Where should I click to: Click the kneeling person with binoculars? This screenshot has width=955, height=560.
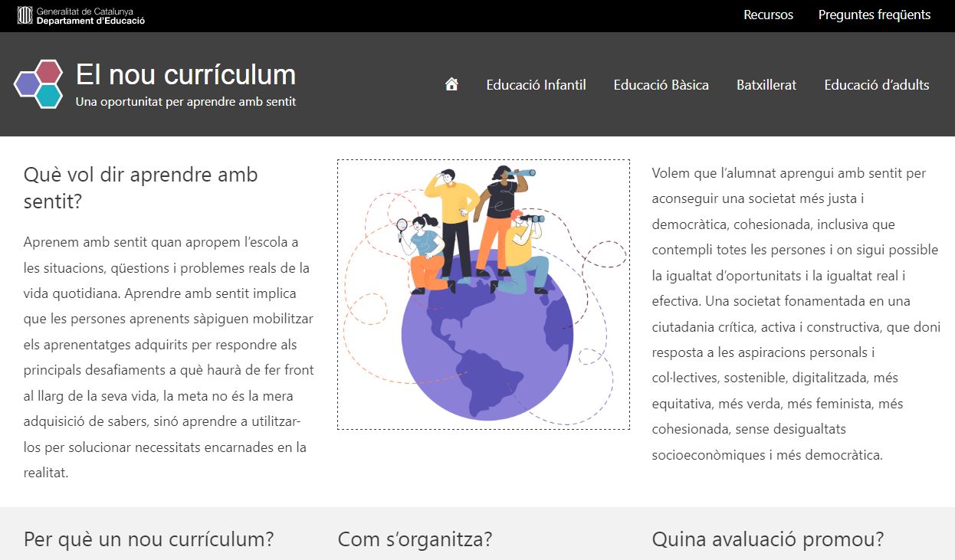tap(529, 253)
